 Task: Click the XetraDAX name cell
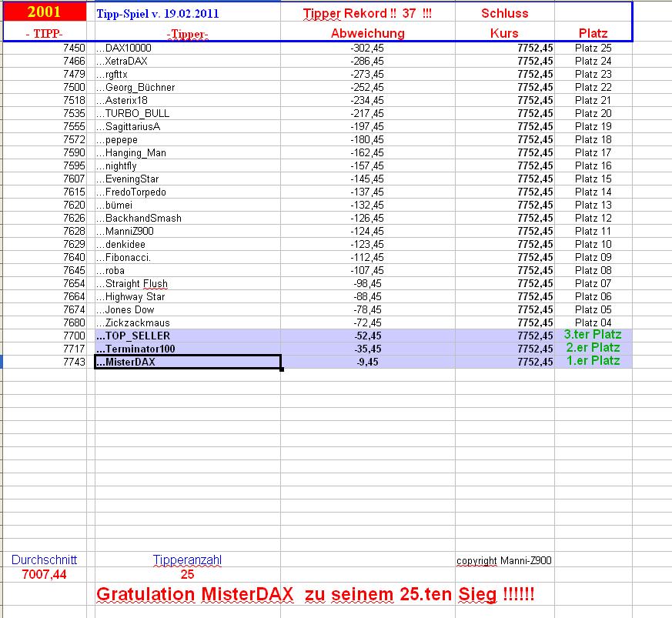tap(187, 62)
